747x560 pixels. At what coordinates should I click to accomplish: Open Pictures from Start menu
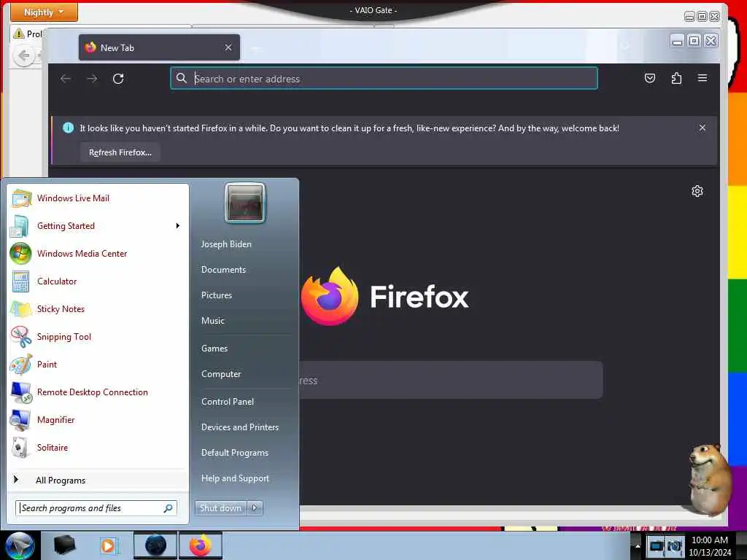(x=216, y=295)
